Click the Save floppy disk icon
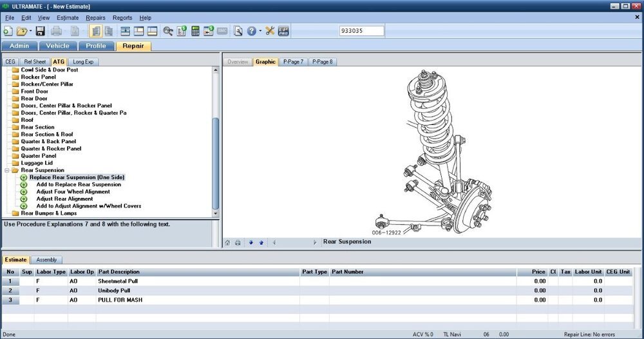 pyautogui.click(x=40, y=31)
